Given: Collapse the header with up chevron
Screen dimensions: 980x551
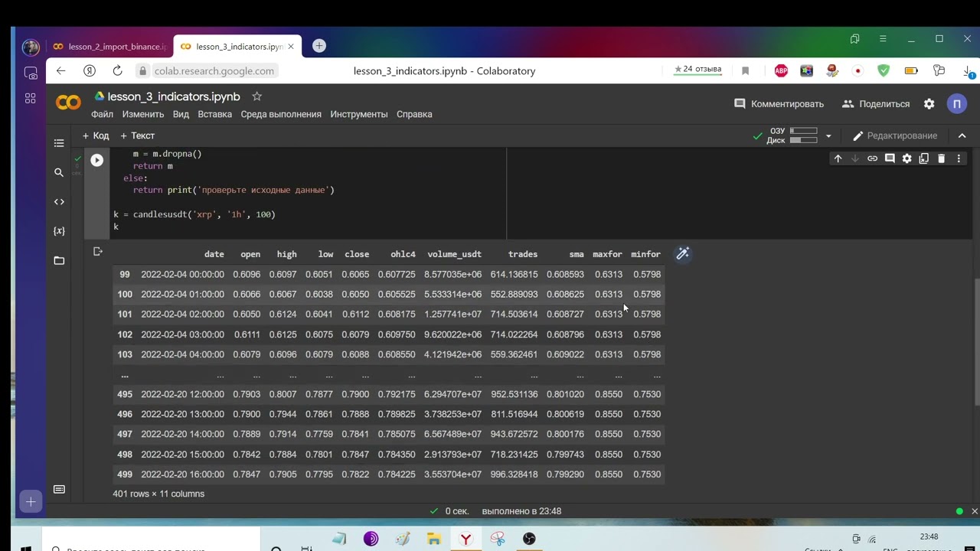Looking at the screenshot, I should [x=962, y=135].
